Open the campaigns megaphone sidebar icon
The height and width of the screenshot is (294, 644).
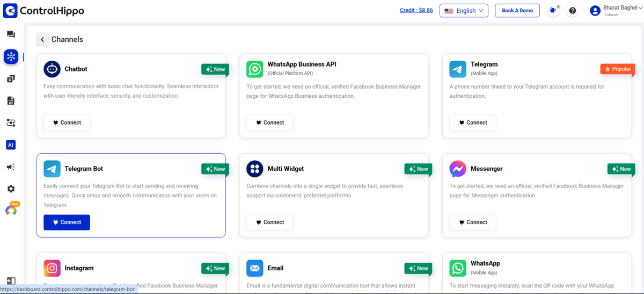tap(11, 167)
